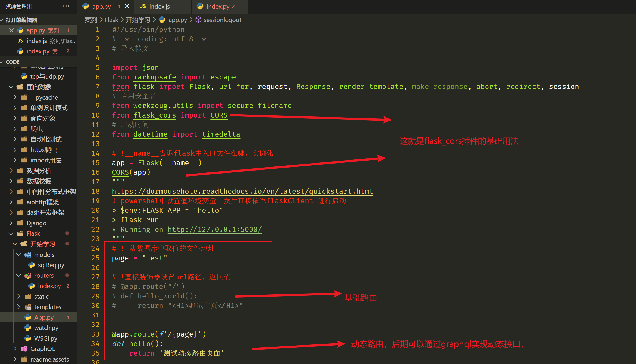
Task: Click the sessionlogout symbol icon in breadcrumb
Action: point(198,20)
